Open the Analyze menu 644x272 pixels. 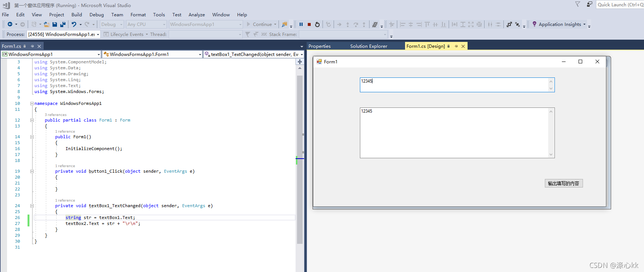197,15
